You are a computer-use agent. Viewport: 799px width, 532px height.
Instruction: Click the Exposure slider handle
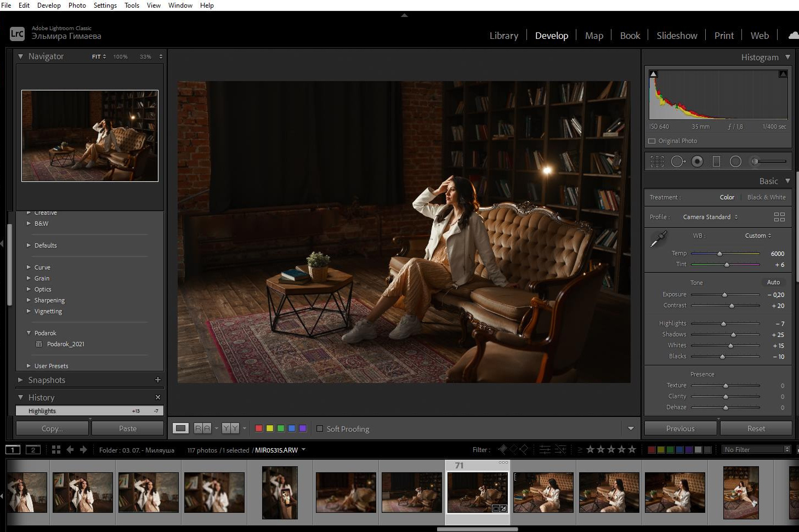coord(724,295)
